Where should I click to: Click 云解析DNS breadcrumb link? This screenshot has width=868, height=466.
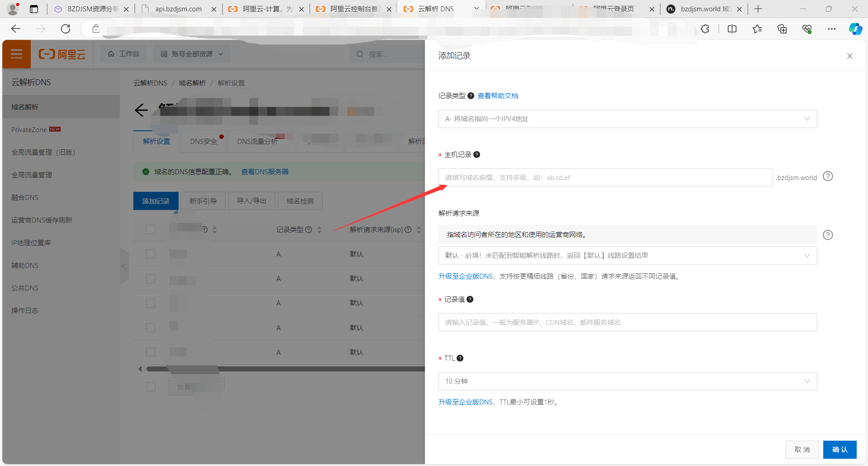[150, 83]
